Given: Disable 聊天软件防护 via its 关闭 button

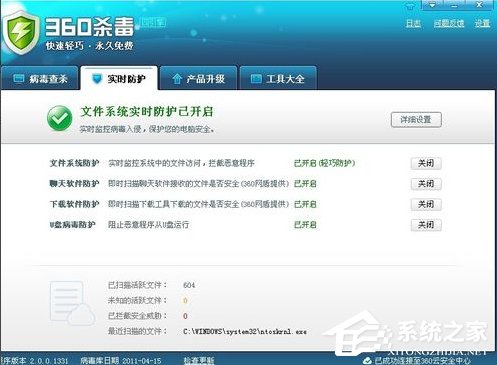Looking at the screenshot, I should tap(426, 184).
